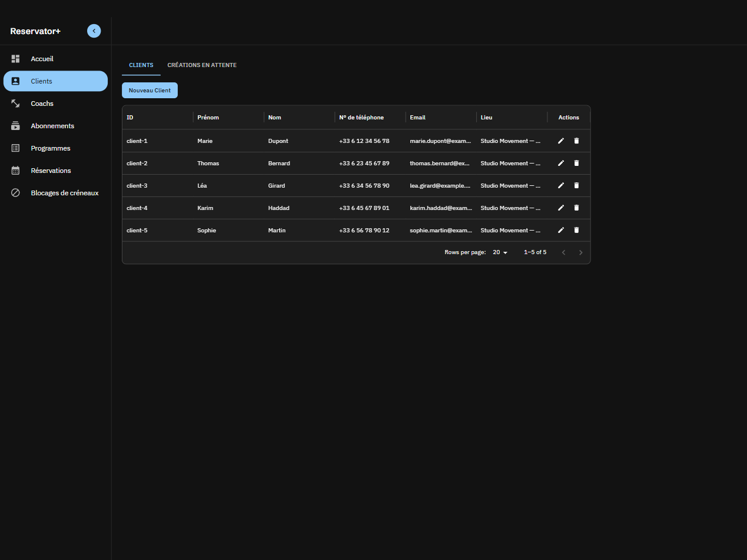
Task: Click the last name Haddad
Action: tap(279, 208)
